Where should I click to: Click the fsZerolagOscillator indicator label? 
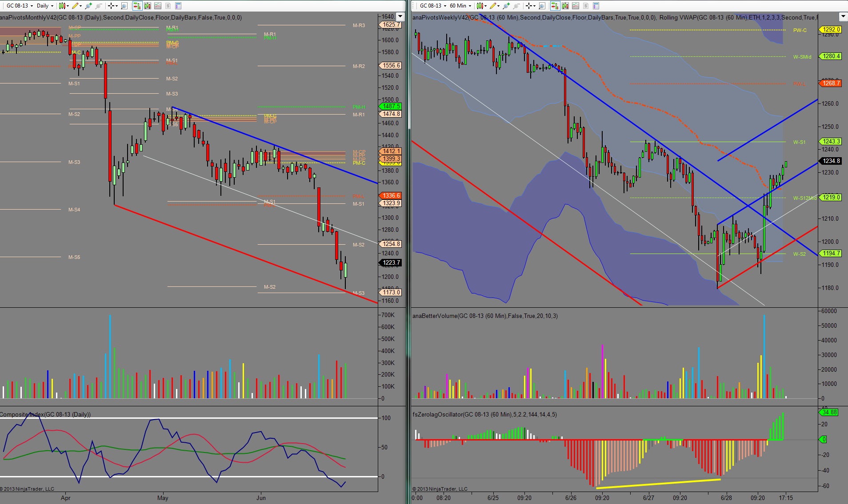pos(484,414)
